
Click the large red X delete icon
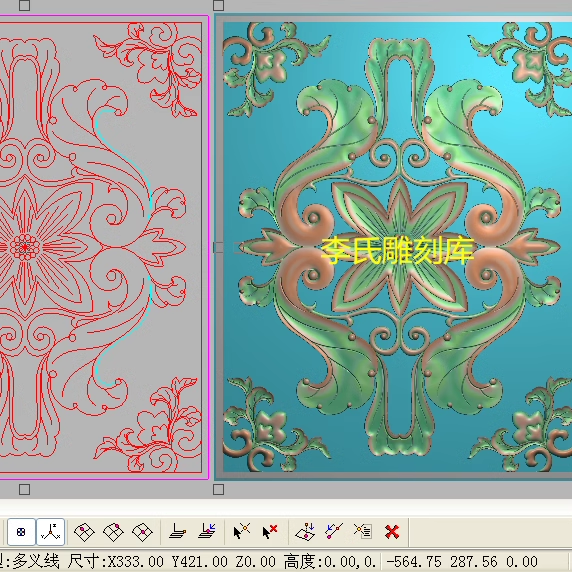click(x=392, y=532)
